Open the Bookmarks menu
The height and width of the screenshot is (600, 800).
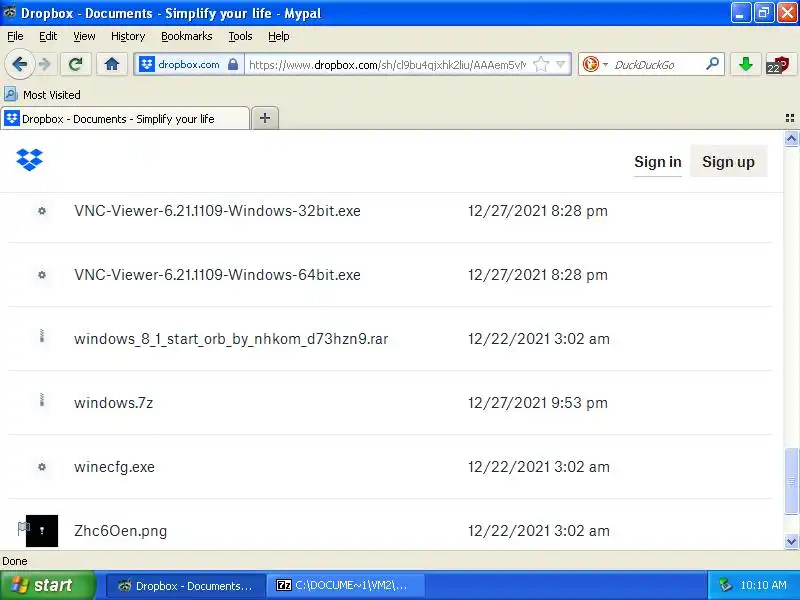coord(187,36)
